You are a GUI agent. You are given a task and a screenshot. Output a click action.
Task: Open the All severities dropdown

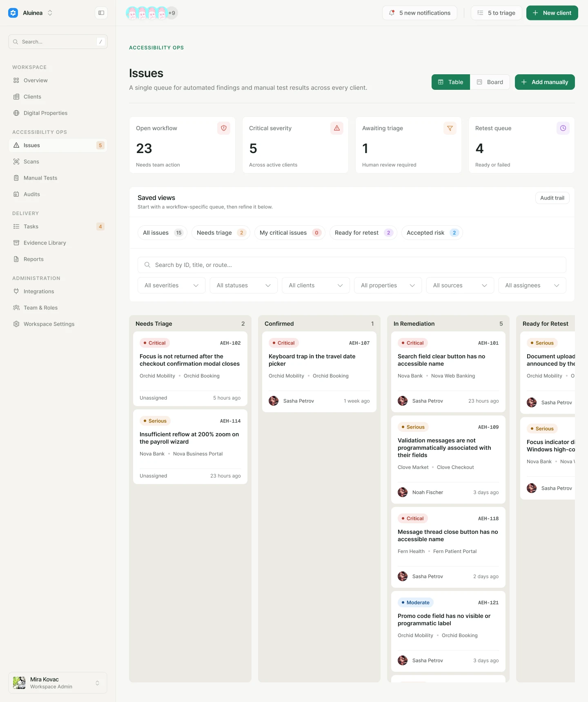[x=171, y=285]
